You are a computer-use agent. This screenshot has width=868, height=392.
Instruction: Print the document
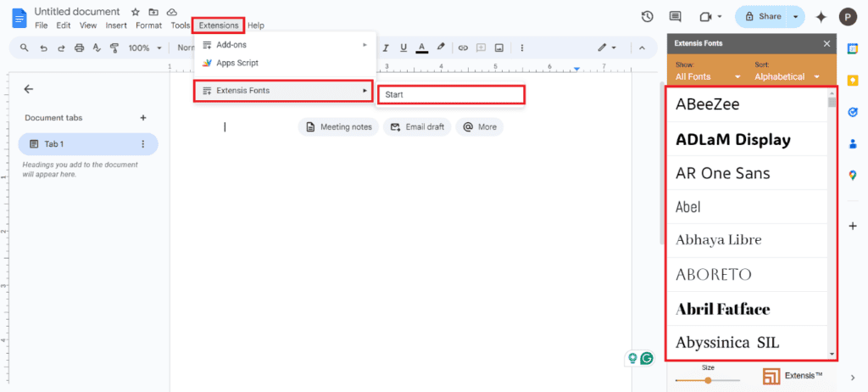coord(79,48)
